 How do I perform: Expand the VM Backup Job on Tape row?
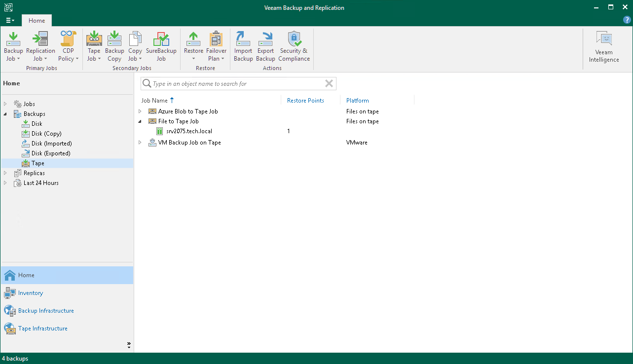click(140, 143)
